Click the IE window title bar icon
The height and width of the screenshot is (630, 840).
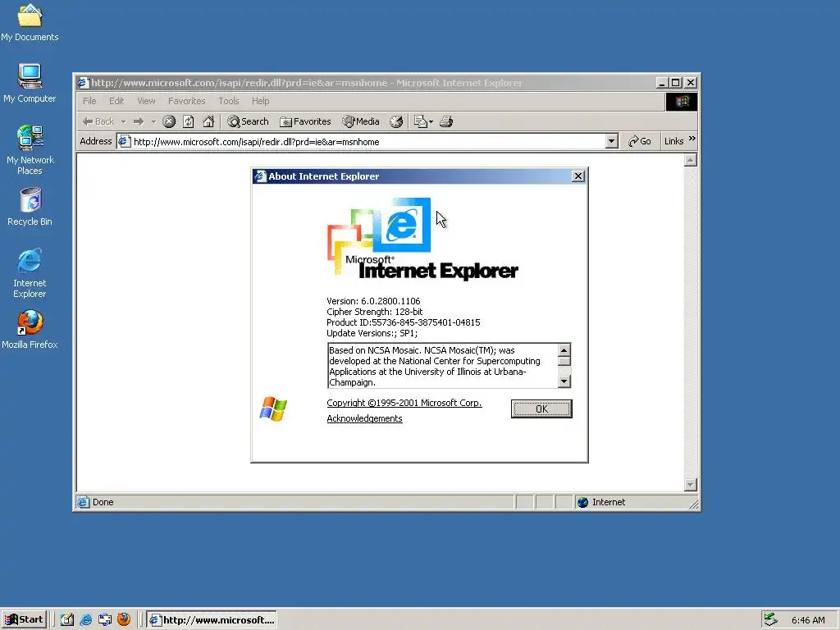point(83,83)
